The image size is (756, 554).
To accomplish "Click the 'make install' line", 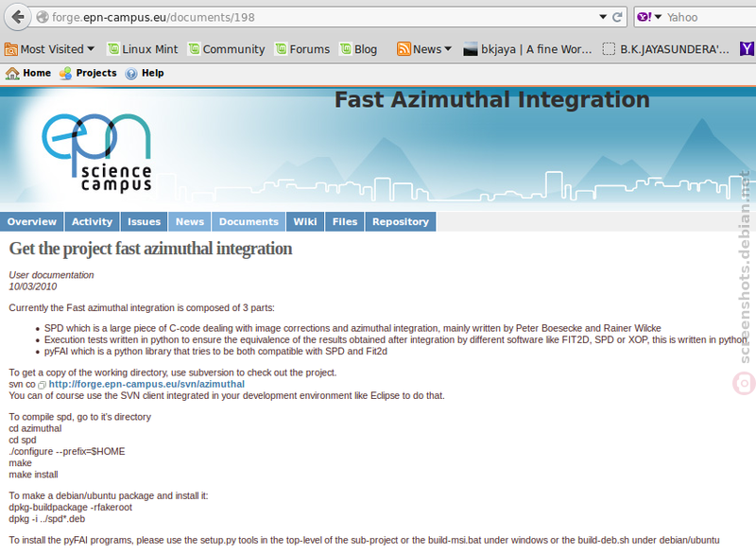I will (33, 475).
